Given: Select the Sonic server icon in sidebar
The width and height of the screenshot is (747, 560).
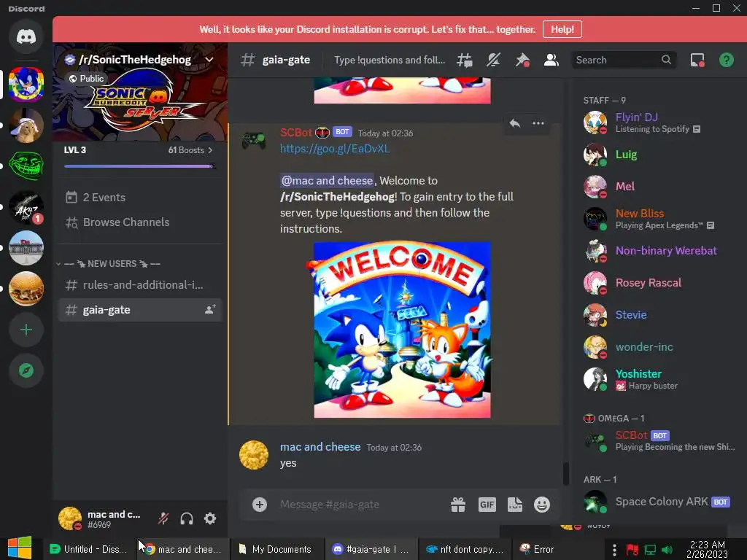Looking at the screenshot, I should click(26, 85).
